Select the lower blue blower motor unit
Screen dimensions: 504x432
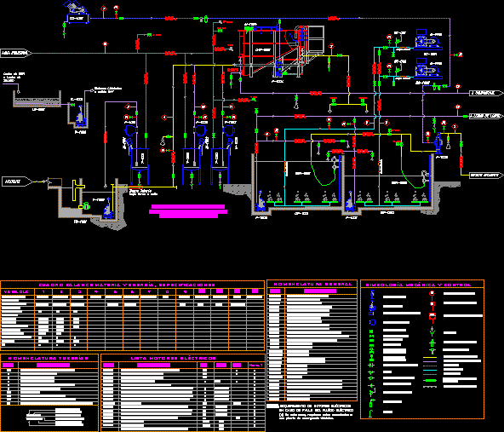427,68
